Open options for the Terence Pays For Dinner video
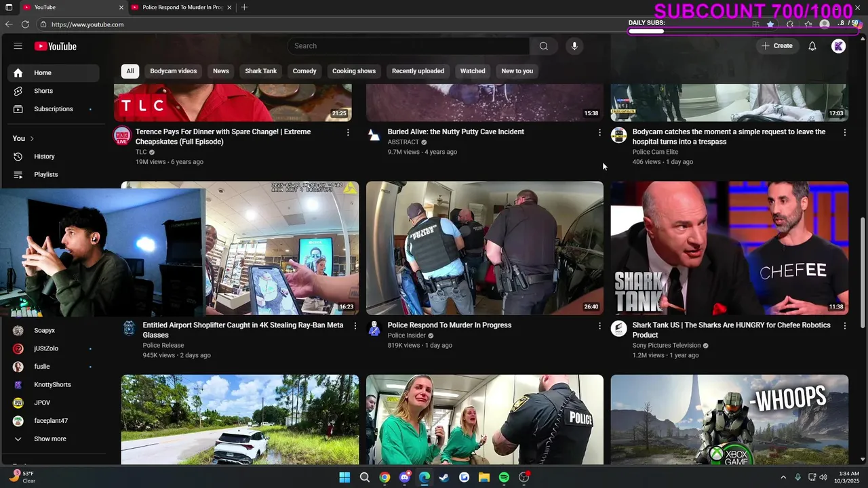Screen dimensions: 868x488 pos(348,133)
